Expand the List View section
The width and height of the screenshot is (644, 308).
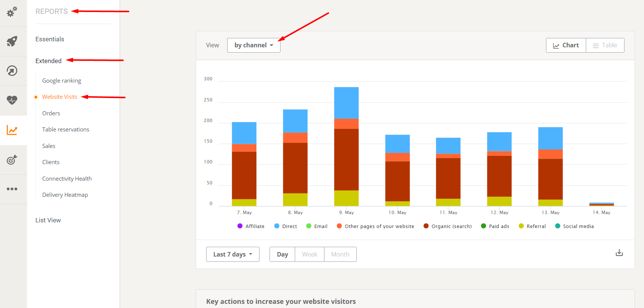pyautogui.click(x=48, y=220)
